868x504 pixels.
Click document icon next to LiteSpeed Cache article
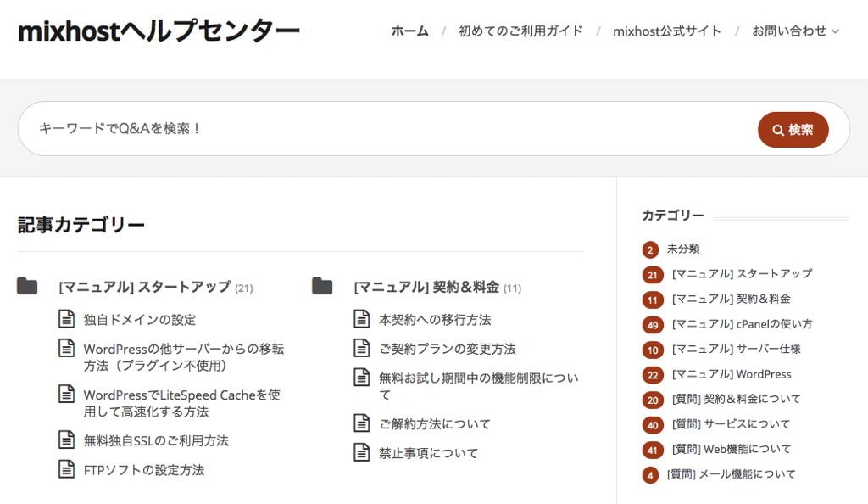pyautogui.click(x=66, y=395)
